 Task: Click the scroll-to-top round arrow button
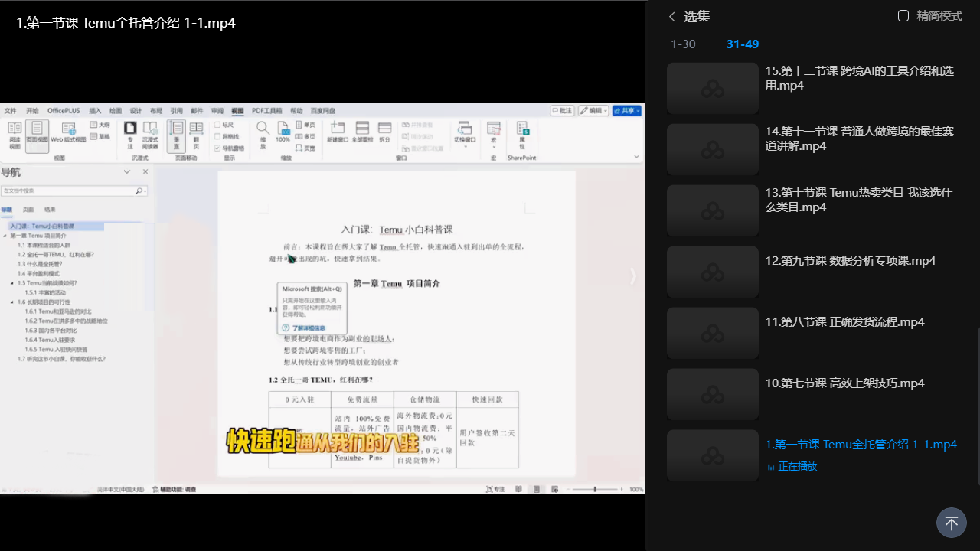(x=951, y=523)
